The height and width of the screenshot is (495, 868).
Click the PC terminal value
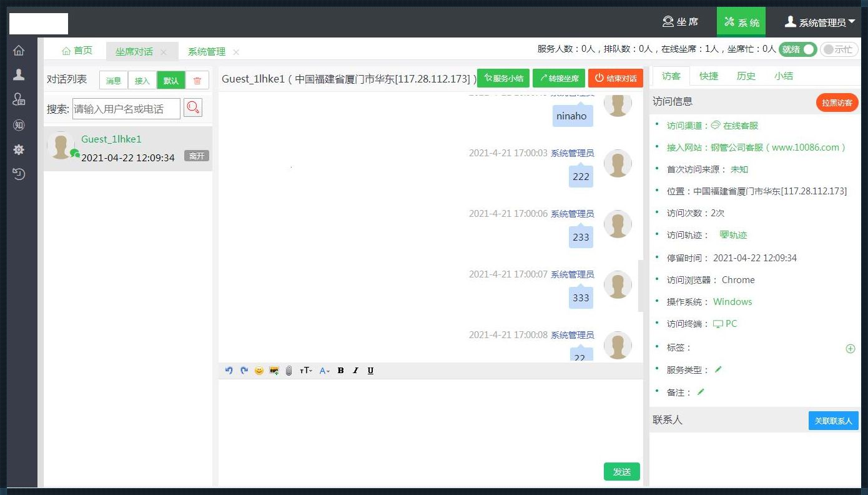tap(725, 324)
